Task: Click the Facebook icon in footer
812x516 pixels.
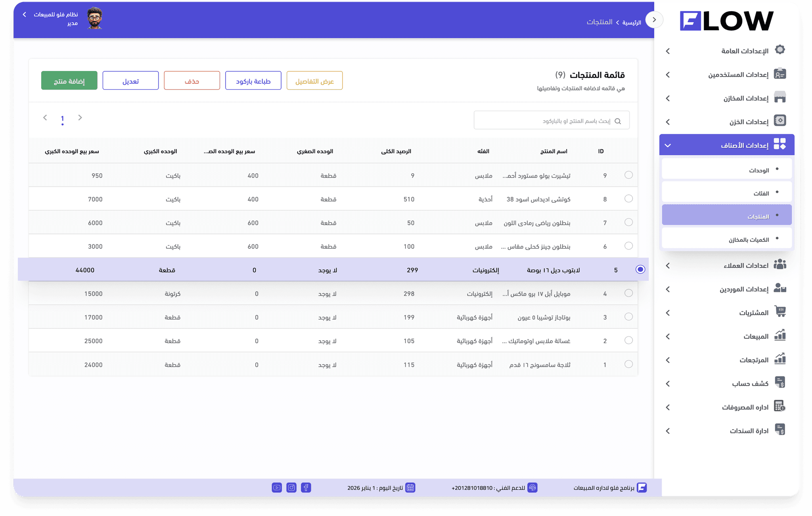Action: pyautogui.click(x=306, y=487)
